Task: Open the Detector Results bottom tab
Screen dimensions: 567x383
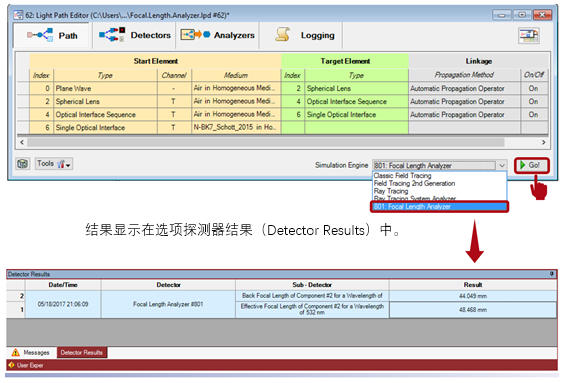Action: coord(82,352)
